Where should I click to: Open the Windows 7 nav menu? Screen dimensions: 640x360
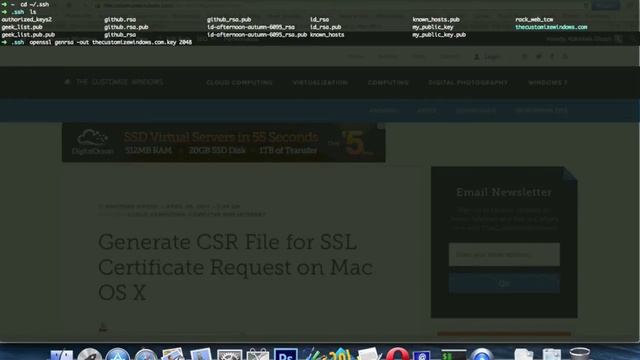tap(548, 82)
